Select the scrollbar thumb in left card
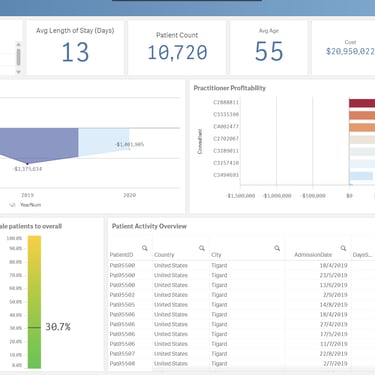Screen dimensions: 375x375 click(18, 57)
